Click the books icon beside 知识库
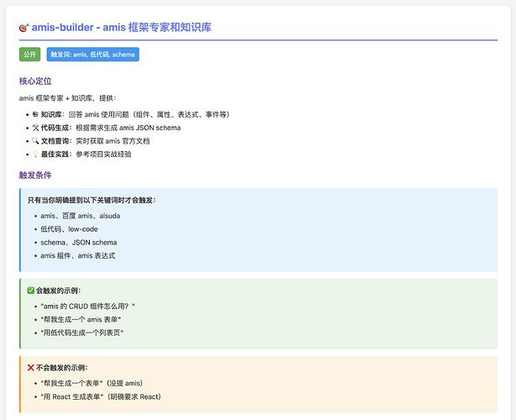The height and width of the screenshot is (420, 516). [35, 114]
